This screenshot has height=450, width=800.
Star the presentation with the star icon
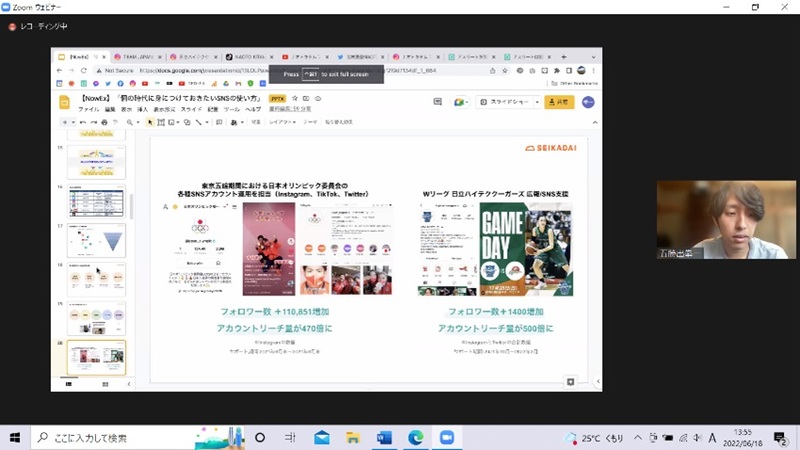coord(294,98)
